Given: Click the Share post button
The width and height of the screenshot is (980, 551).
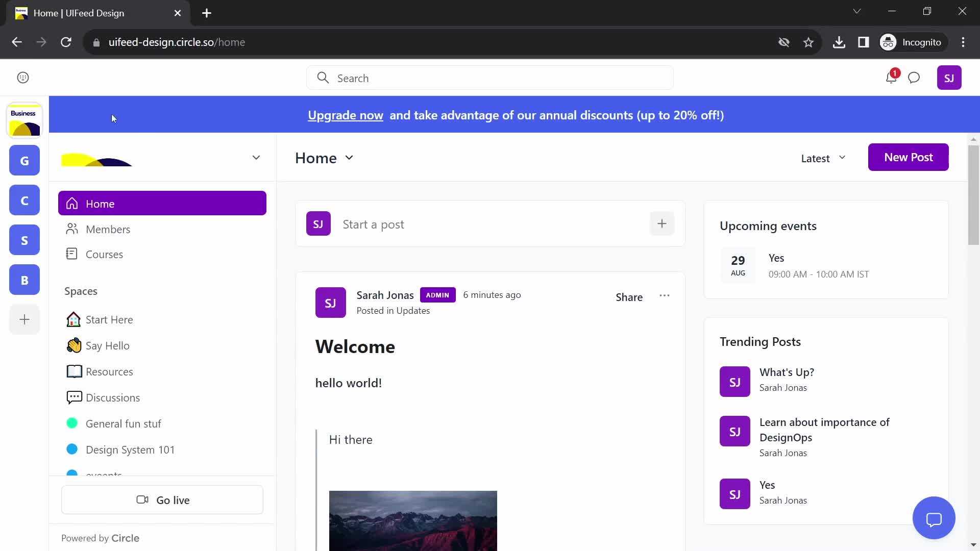Looking at the screenshot, I should click(x=629, y=297).
